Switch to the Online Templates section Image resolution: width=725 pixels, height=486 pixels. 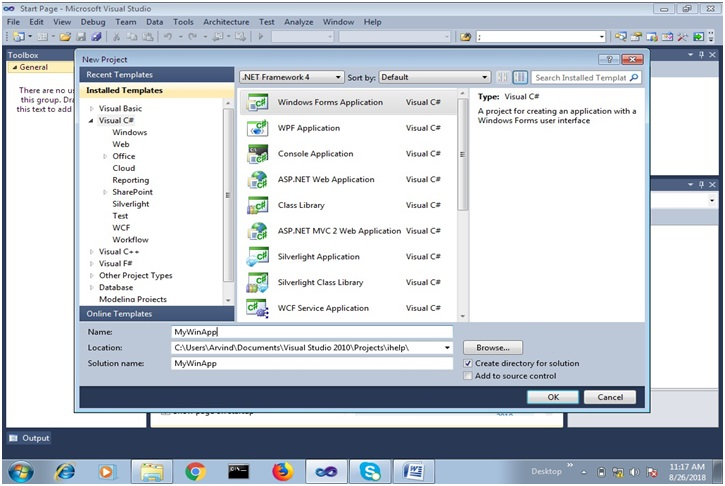click(x=157, y=314)
